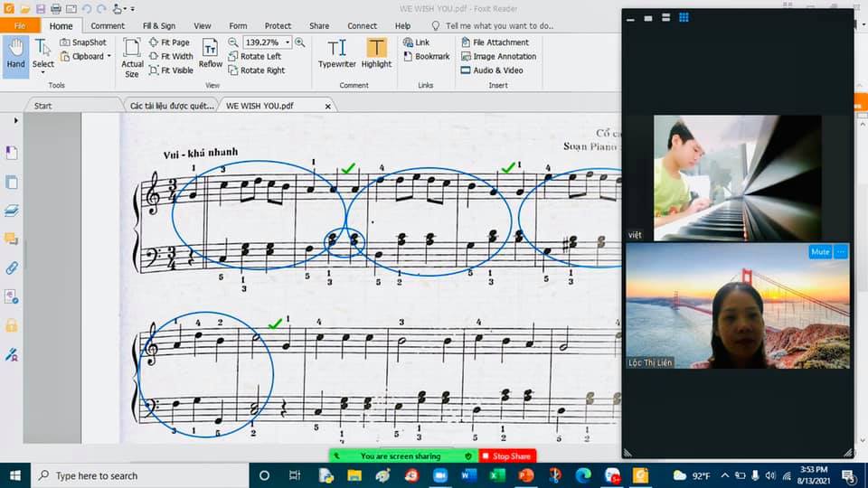This screenshot has height=488, width=868.
Task: Click the Windows Start button
Action: click(x=15, y=475)
